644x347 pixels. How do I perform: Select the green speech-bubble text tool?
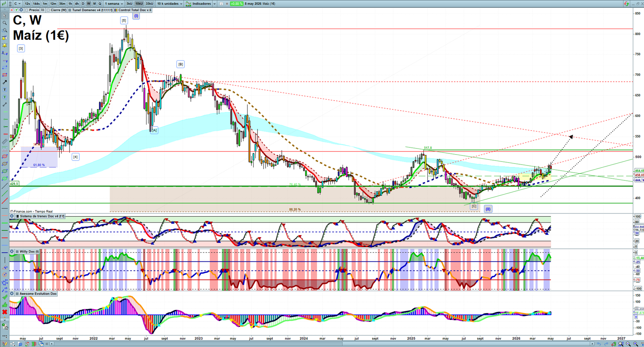tap(5, 97)
